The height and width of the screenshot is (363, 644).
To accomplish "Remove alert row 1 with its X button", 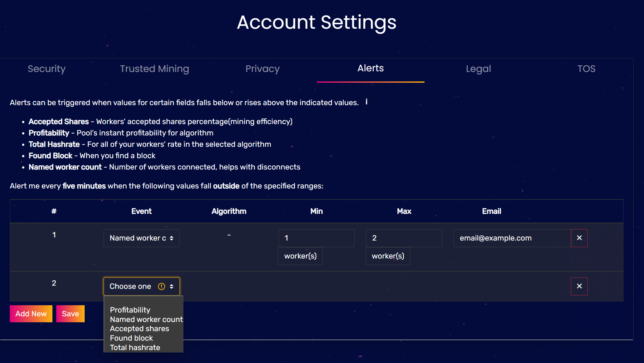I will click(x=579, y=238).
